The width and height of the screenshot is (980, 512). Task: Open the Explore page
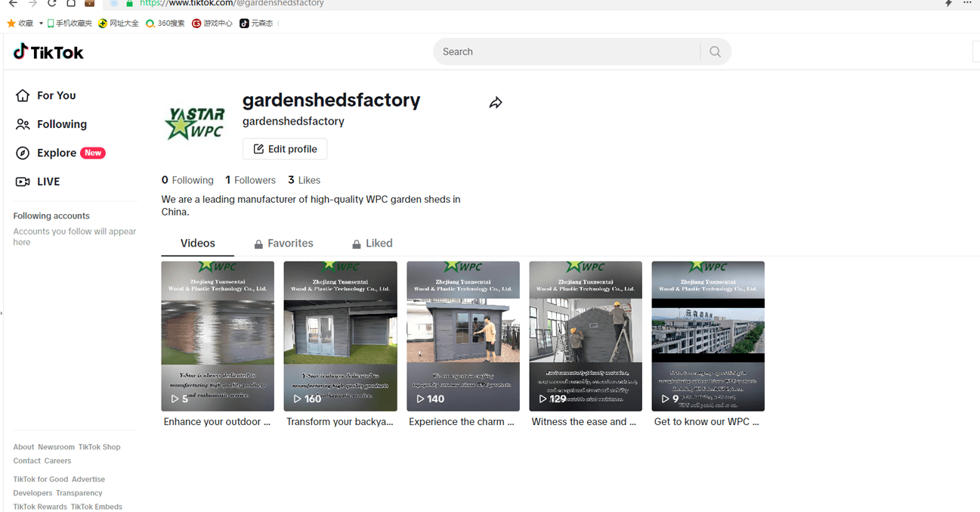click(60, 153)
